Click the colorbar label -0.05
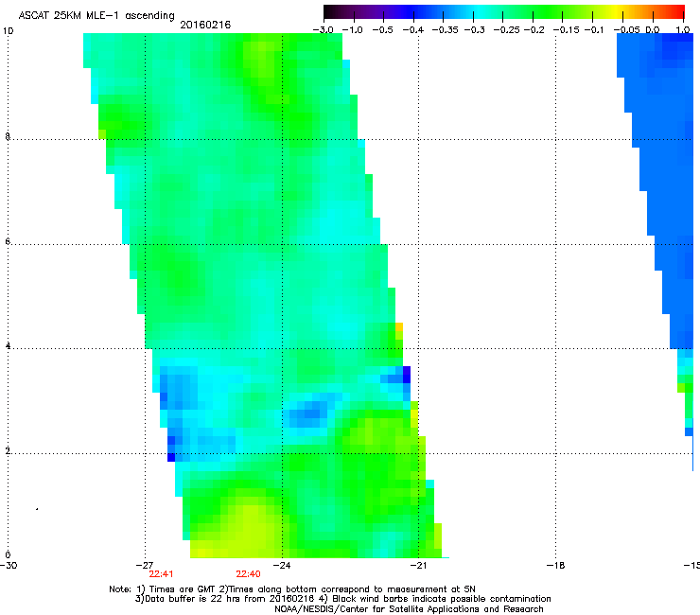Image resolution: width=700 pixels, height=615 pixels. tap(626, 30)
